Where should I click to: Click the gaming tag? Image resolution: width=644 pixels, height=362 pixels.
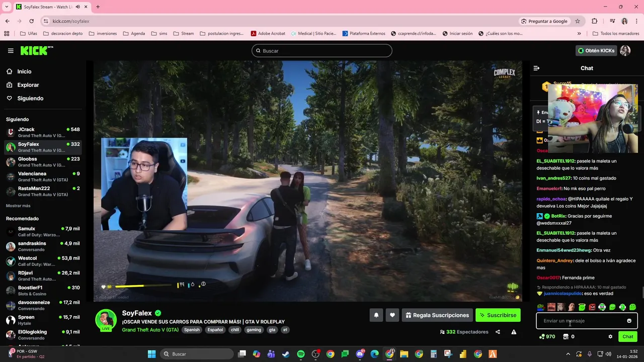coord(254,330)
